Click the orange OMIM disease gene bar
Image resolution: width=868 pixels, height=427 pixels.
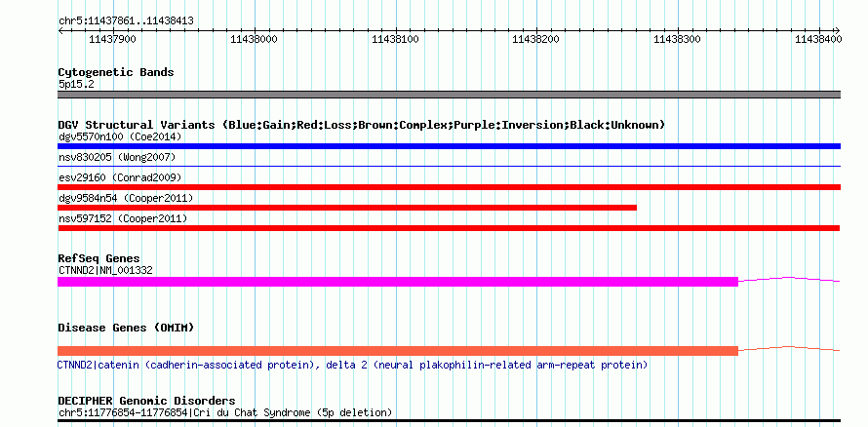click(x=398, y=351)
